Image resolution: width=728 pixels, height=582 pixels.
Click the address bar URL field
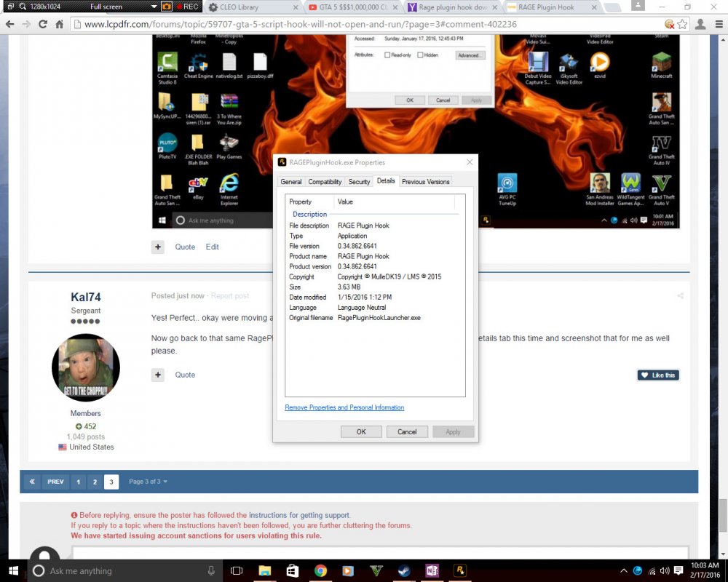pyautogui.click(x=367, y=24)
